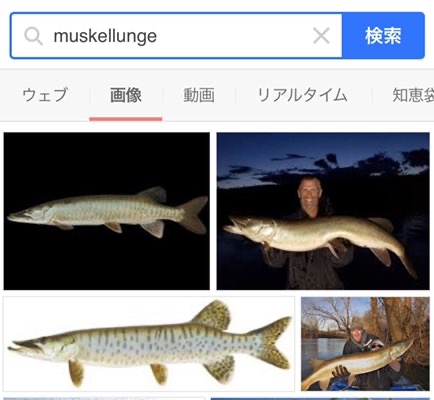Viewport: 434px width, 400px height.
Task: Click the smiling man's face in night photo
Action: tap(310, 191)
